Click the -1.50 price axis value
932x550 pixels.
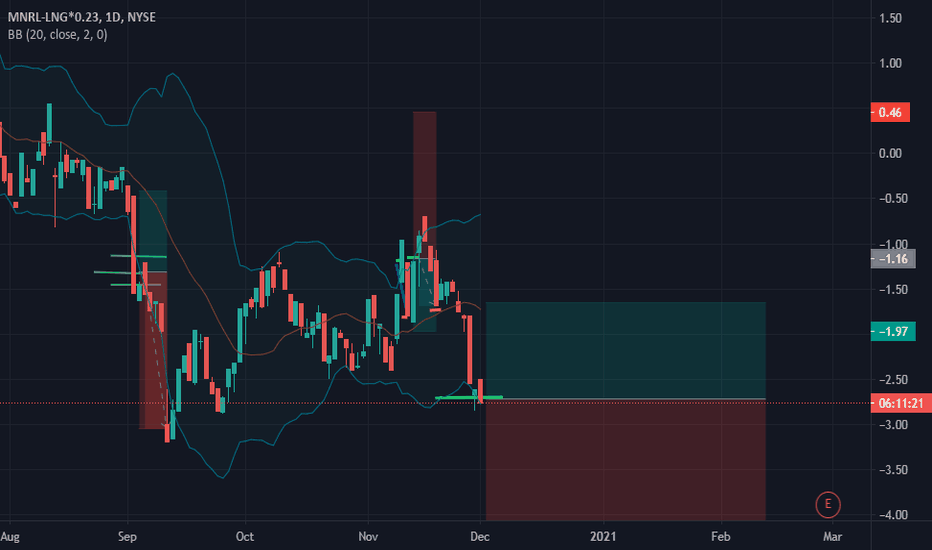click(x=893, y=289)
